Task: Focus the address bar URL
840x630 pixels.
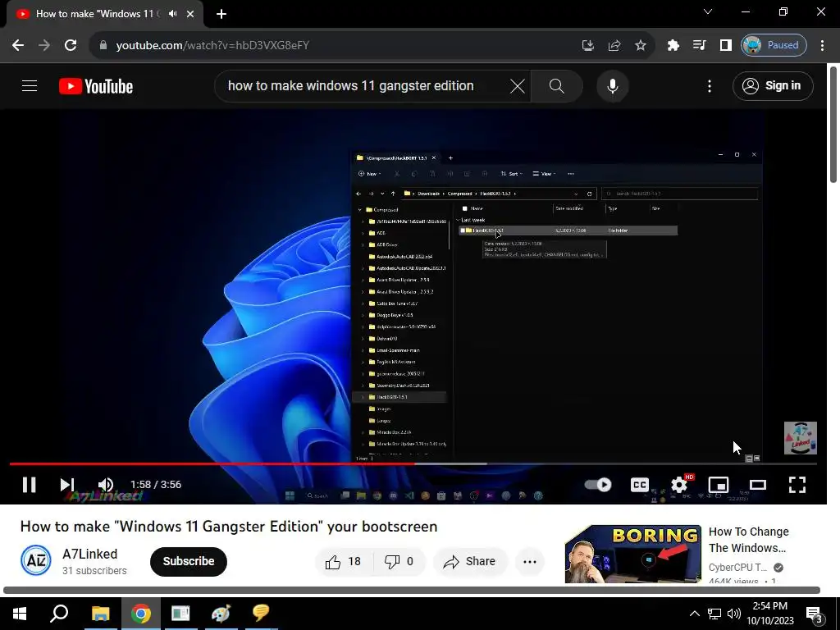Action: pyautogui.click(x=212, y=46)
